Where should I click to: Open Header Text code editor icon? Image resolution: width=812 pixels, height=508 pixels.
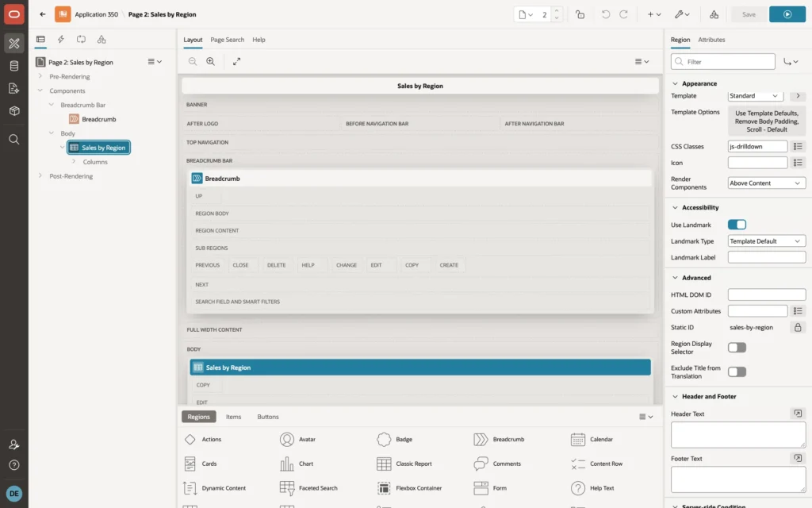pos(798,414)
